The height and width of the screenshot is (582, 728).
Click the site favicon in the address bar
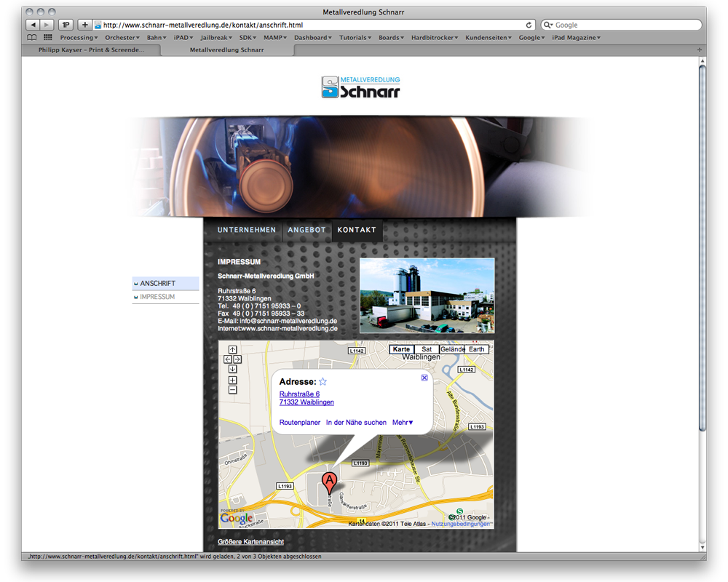(x=98, y=25)
